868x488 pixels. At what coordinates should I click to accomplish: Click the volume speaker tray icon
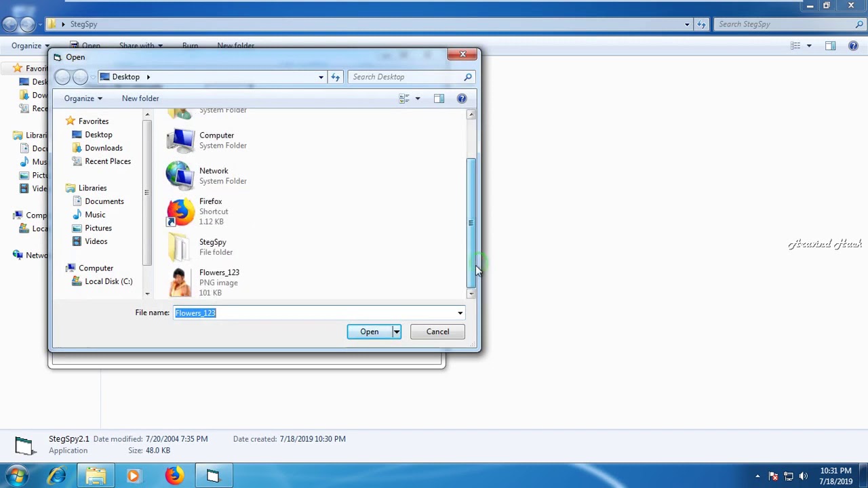(803, 476)
